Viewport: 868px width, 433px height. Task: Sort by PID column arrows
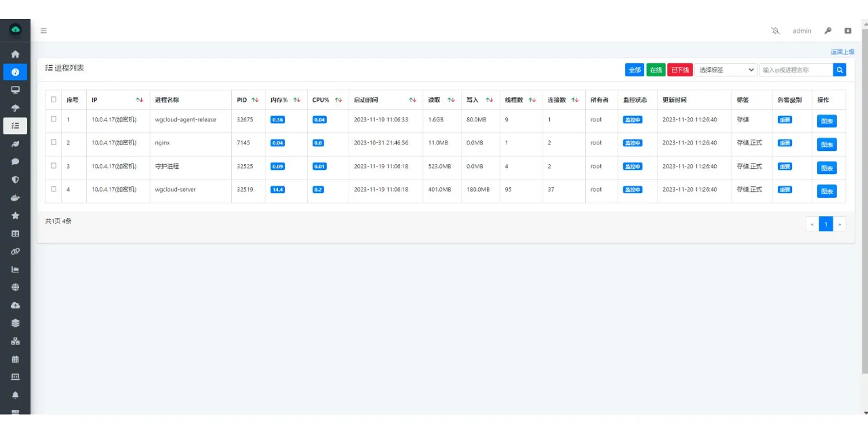(255, 100)
